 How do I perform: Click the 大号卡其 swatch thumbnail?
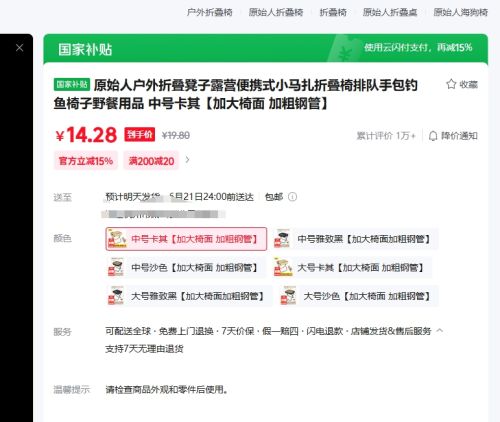click(282, 267)
